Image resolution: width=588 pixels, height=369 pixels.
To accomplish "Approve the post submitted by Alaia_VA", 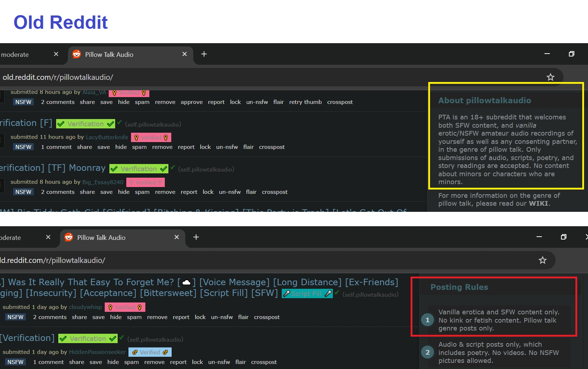I will click(x=191, y=102).
